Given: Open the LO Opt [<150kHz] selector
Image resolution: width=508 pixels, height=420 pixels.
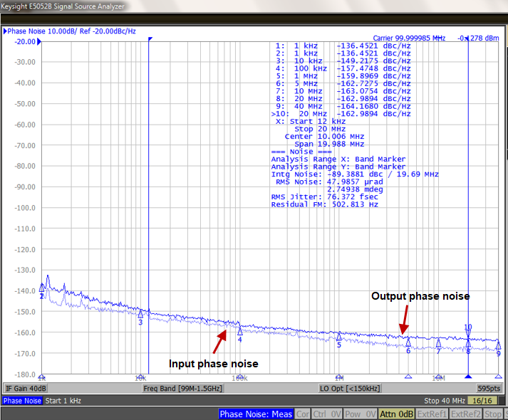Looking at the screenshot, I should click(349, 388).
